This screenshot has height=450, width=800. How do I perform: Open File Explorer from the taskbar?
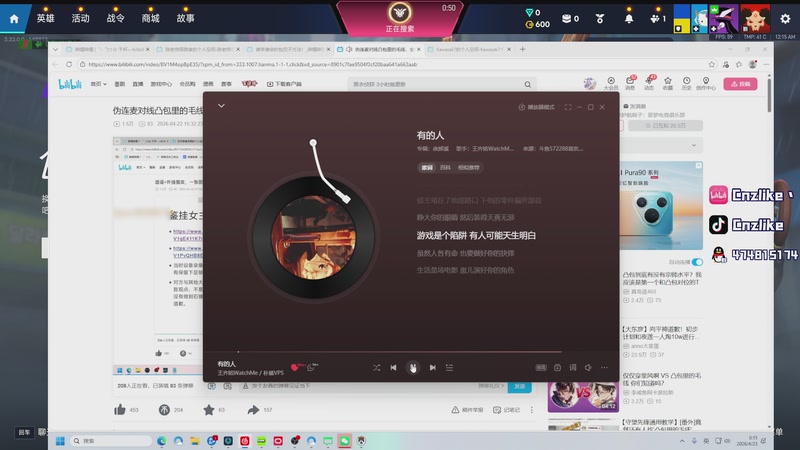pos(194,441)
